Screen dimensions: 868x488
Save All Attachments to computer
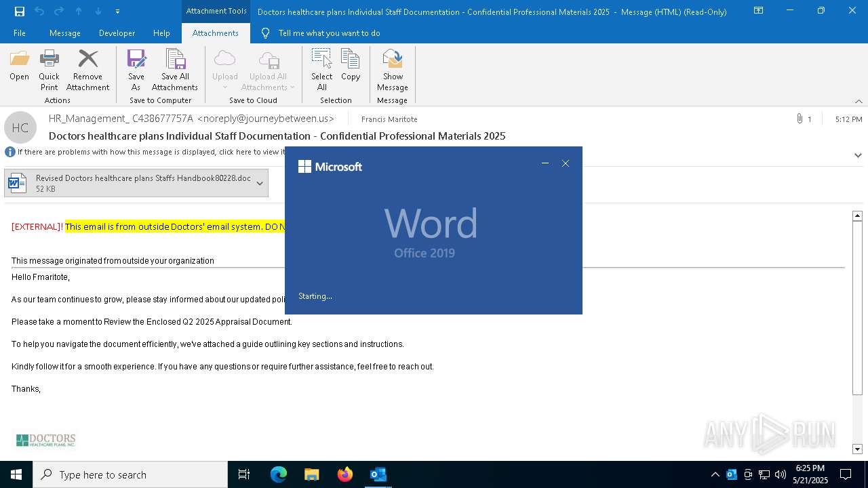pyautogui.click(x=175, y=70)
